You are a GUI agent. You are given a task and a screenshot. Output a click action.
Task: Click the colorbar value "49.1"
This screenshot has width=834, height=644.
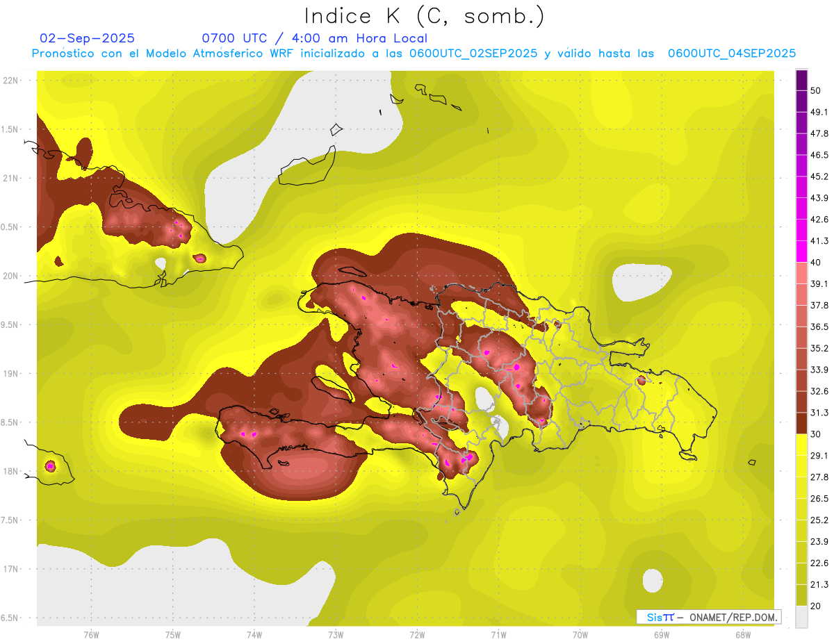coord(819,112)
